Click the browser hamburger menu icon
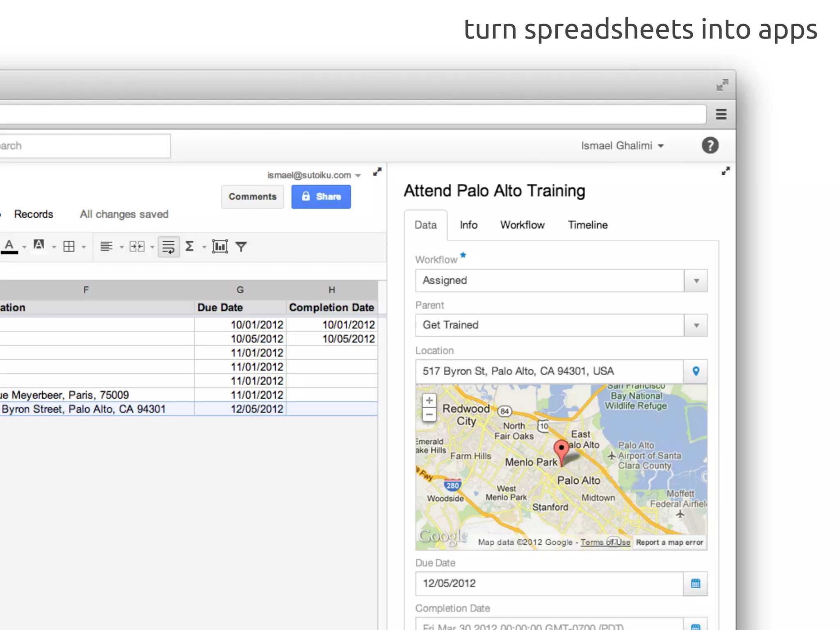The height and width of the screenshot is (630, 840). click(721, 114)
